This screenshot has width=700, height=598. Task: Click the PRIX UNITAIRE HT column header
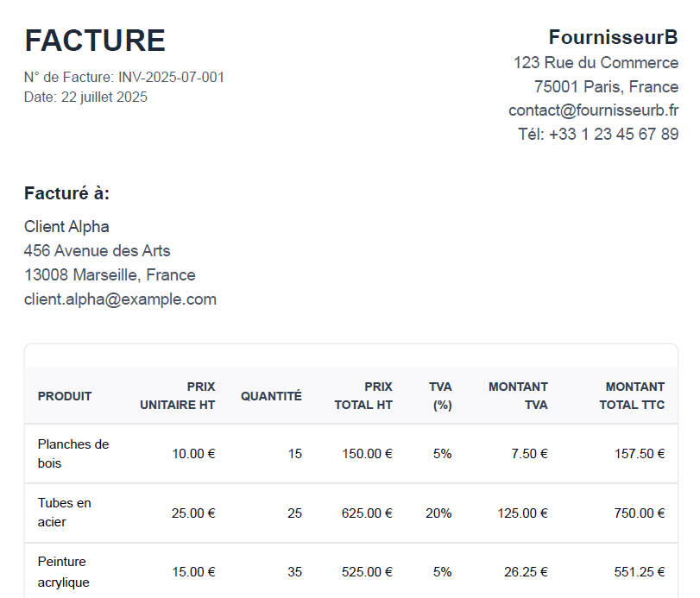[x=178, y=396]
